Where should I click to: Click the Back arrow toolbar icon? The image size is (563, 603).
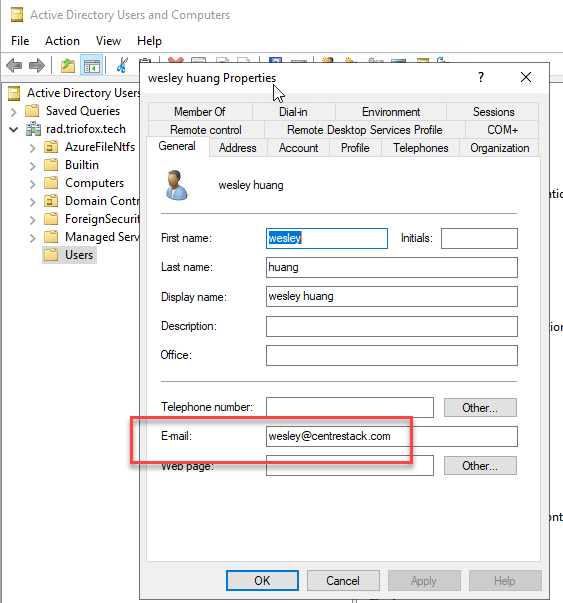14,65
